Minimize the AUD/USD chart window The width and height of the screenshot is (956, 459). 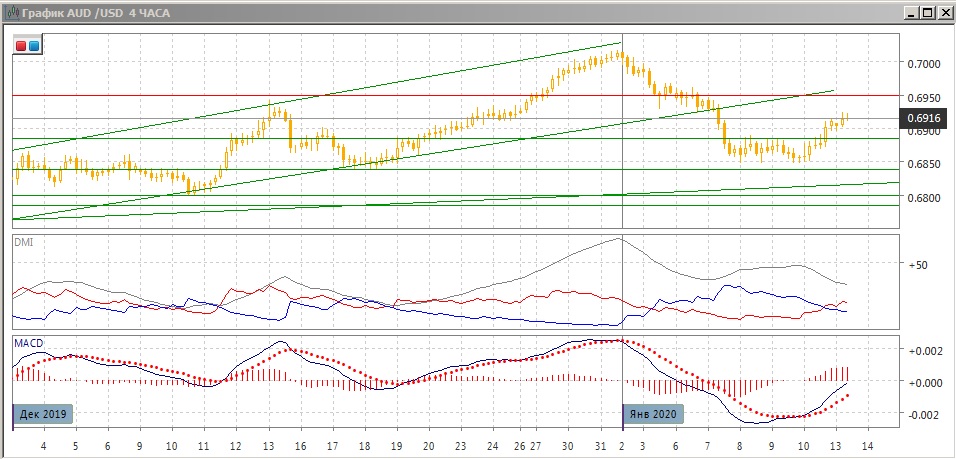[x=912, y=12]
